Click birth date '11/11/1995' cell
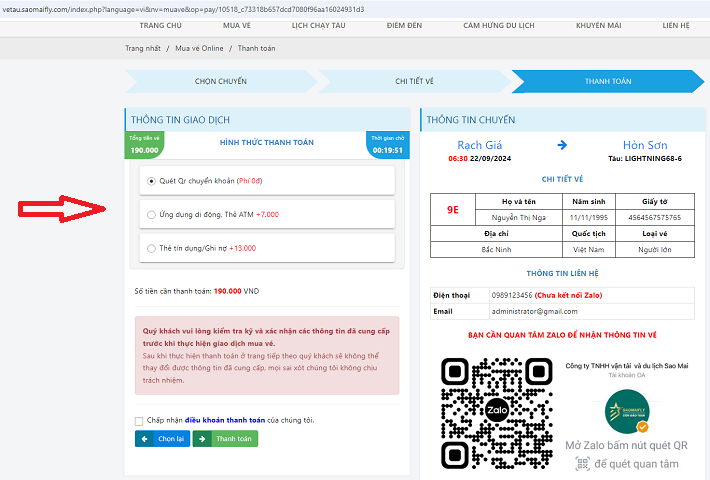710x480 pixels. pos(589,217)
